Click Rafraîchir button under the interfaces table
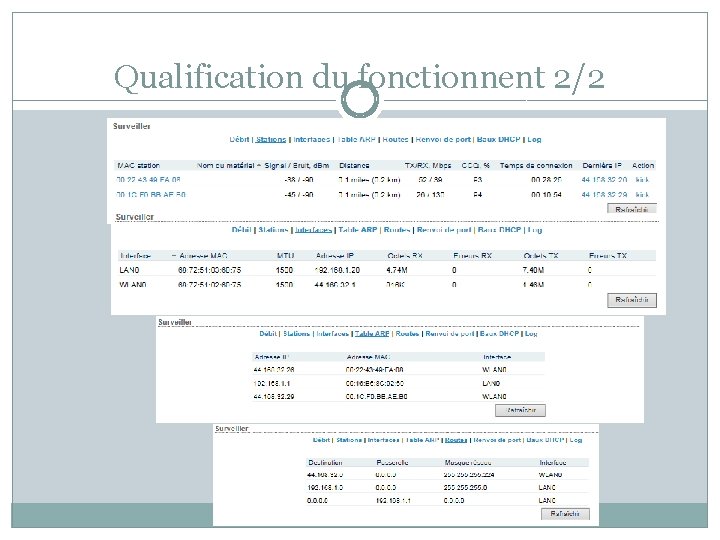720x540 pixels. coord(632,300)
